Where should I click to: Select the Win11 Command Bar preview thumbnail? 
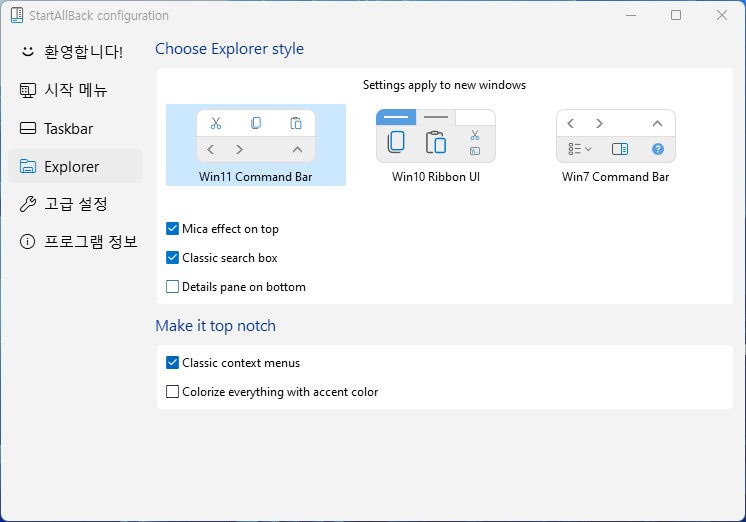(x=256, y=137)
